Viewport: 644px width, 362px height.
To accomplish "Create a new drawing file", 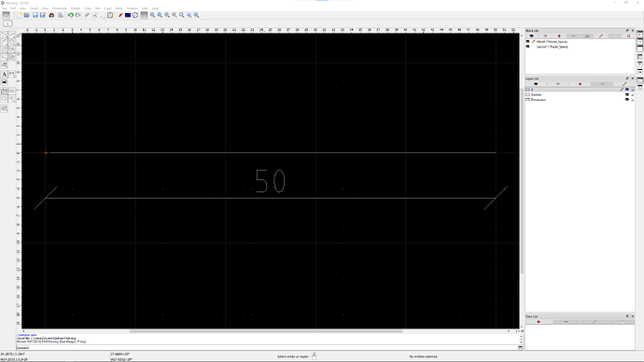I will (x=20, y=15).
